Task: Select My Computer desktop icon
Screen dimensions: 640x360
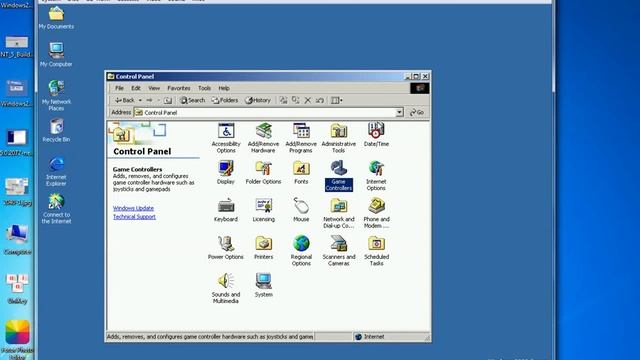Action: (x=56, y=55)
